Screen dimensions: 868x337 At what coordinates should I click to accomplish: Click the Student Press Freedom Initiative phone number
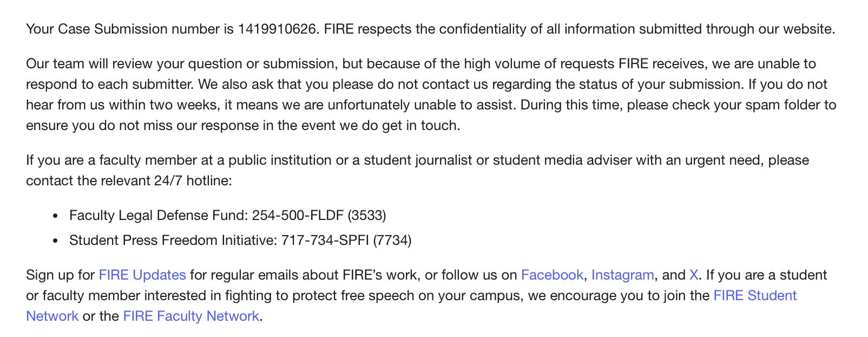click(x=346, y=241)
